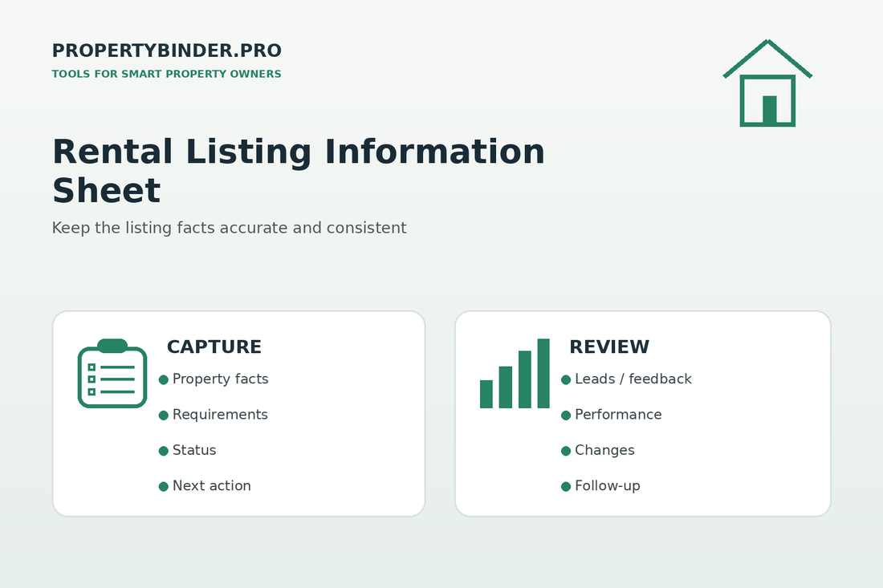Click the clipboard checklist icon in Capture card

pos(112,373)
